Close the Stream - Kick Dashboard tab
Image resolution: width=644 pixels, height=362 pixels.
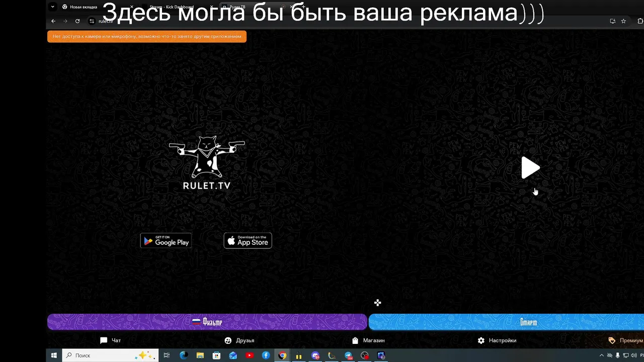pyautogui.click(x=211, y=7)
